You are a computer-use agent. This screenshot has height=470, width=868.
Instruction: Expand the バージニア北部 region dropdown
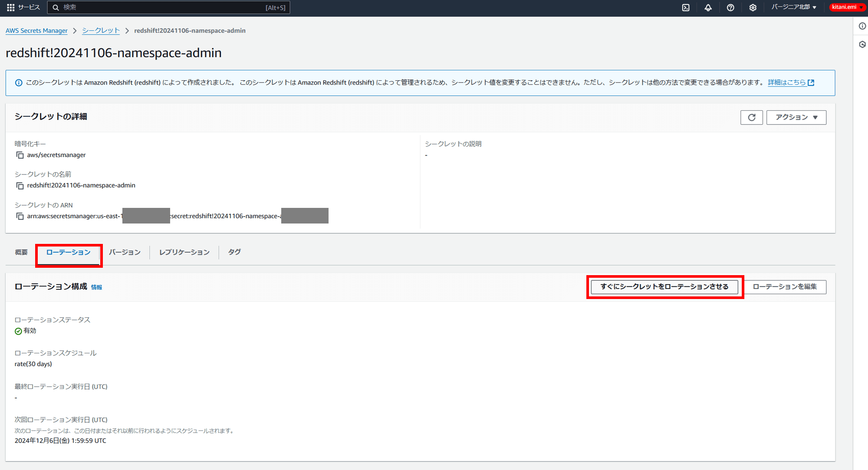(x=794, y=7)
